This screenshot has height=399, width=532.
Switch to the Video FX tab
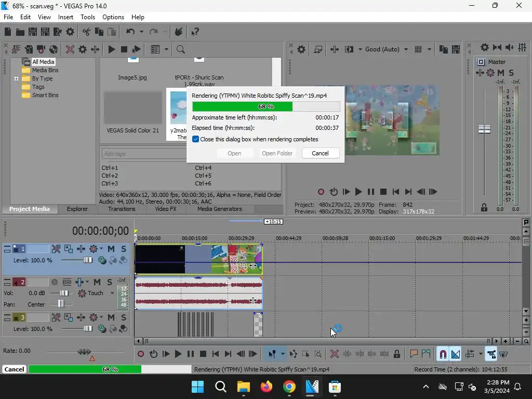pyautogui.click(x=166, y=209)
